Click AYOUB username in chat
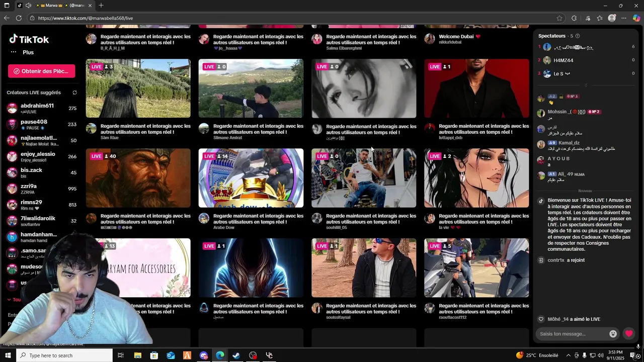The height and width of the screenshot is (362, 644). pos(558,158)
